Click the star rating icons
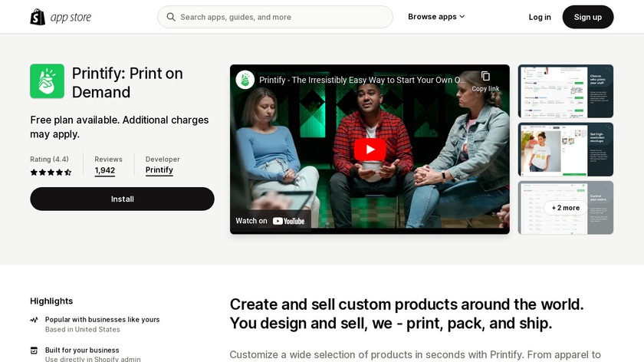The width and height of the screenshot is (644, 362). tap(51, 173)
